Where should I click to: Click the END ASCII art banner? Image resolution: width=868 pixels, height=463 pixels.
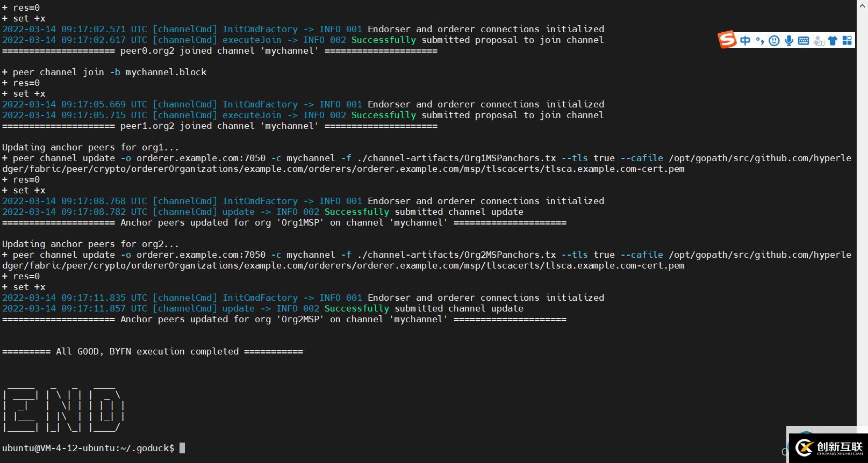click(x=63, y=408)
